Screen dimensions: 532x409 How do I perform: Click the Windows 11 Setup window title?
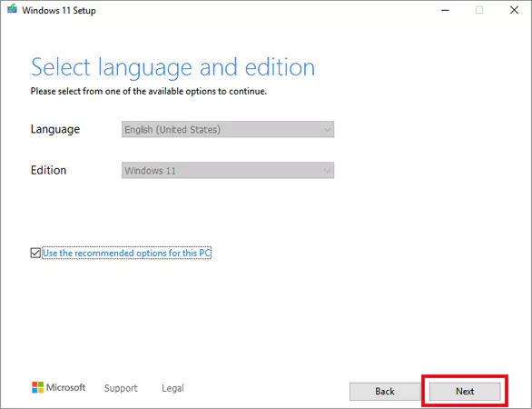[x=59, y=11]
